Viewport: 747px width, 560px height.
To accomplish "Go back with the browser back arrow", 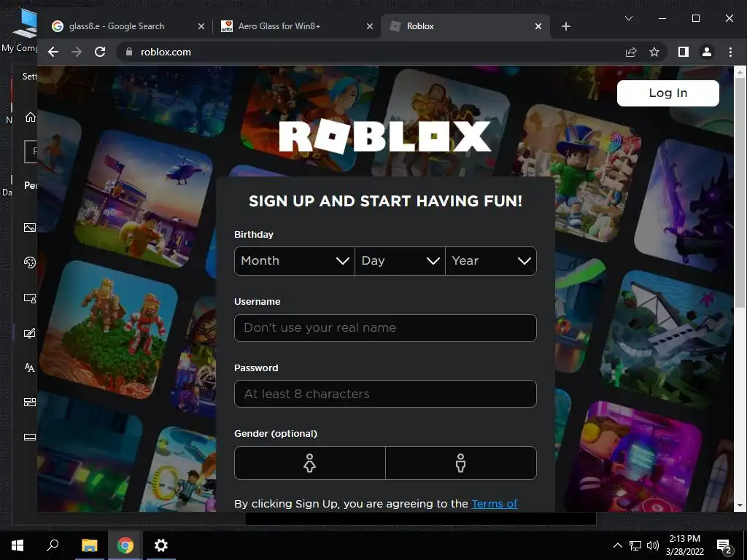I will pos(53,52).
